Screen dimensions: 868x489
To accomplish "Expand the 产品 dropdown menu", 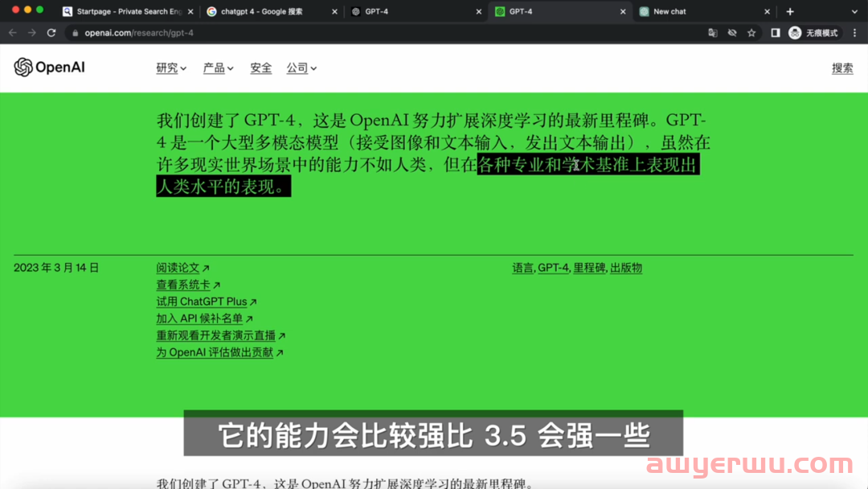I will click(218, 68).
